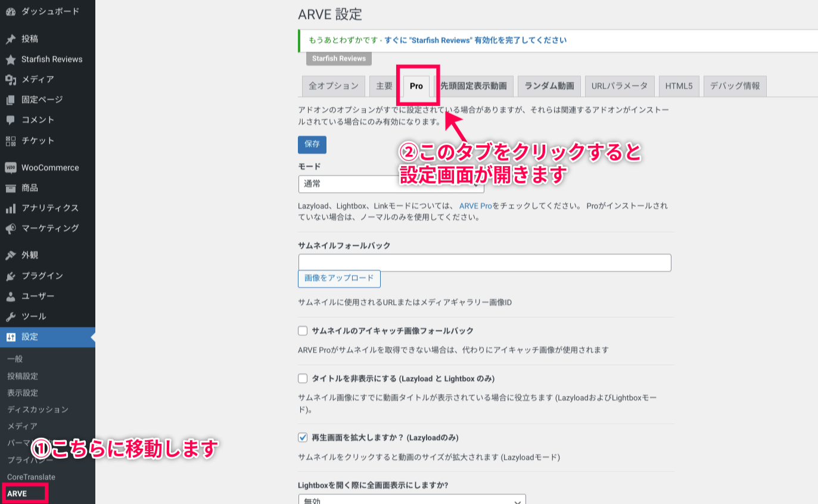The image size is (818, 504).
Task: Enable サムネイルのアイキャッチ画像フォールバック checkbox
Action: coord(303,331)
